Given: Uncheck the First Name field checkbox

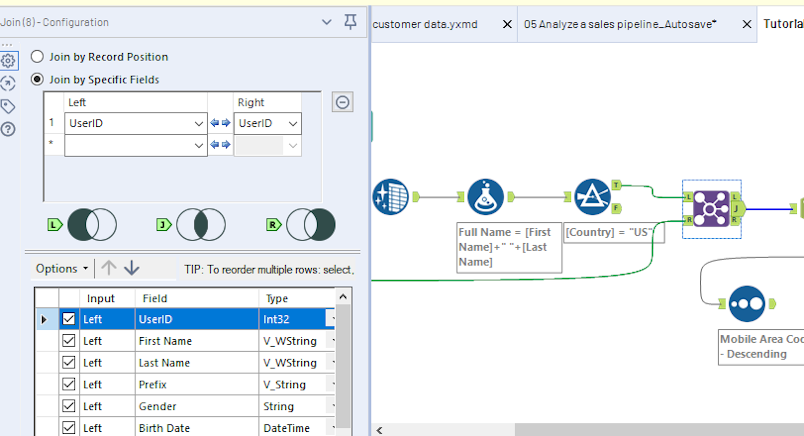Looking at the screenshot, I should click(x=69, y=341).
